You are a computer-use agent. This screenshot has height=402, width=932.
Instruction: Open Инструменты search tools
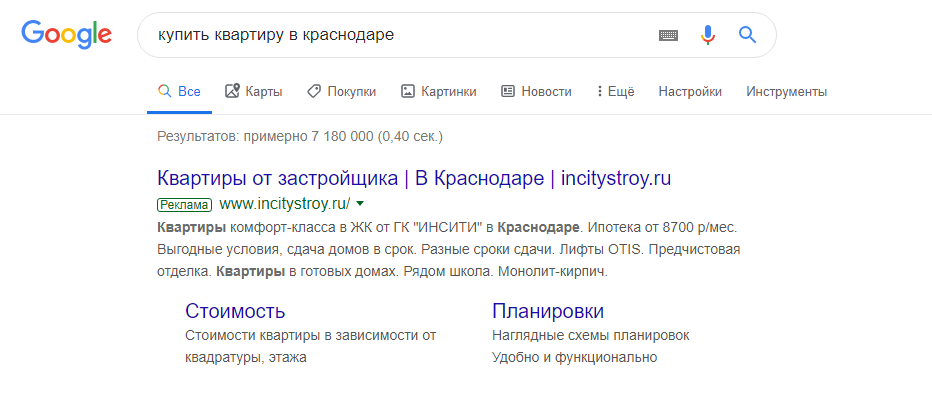point(786,92)
